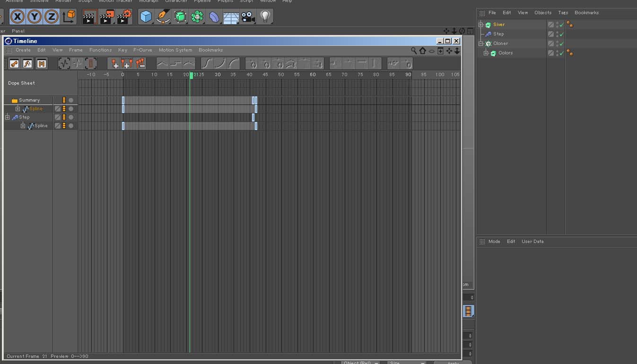The width and height of the screenshot is (637, 364).
Task: Click the Floor environment icon
Action: pyautogui.click(x=231, y=17)
